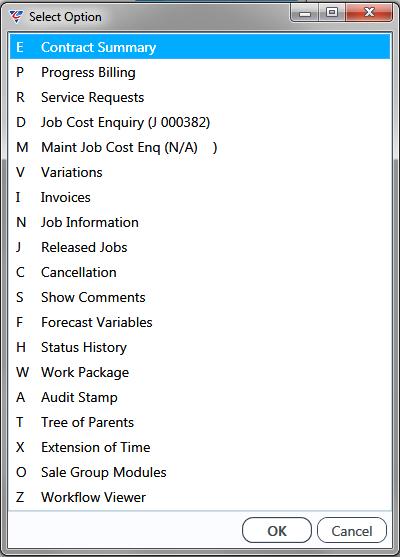Select Released Jobs entry

coord(200,247)
